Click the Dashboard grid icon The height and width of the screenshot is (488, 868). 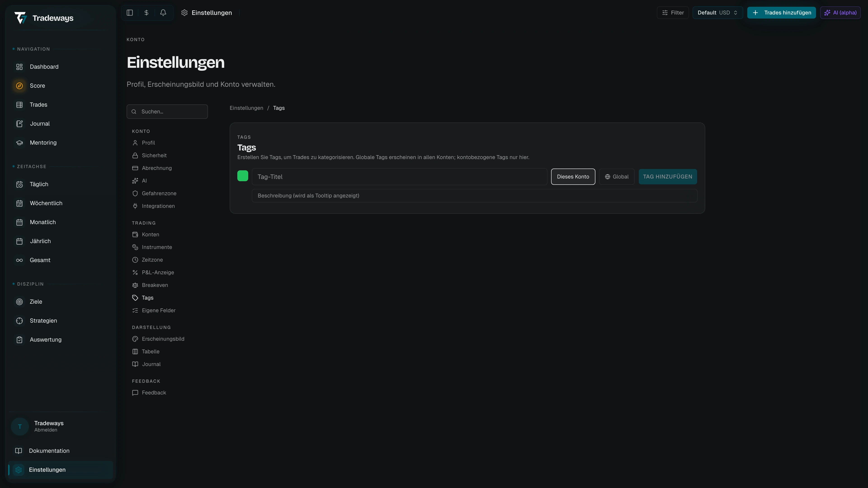(19, 67)
